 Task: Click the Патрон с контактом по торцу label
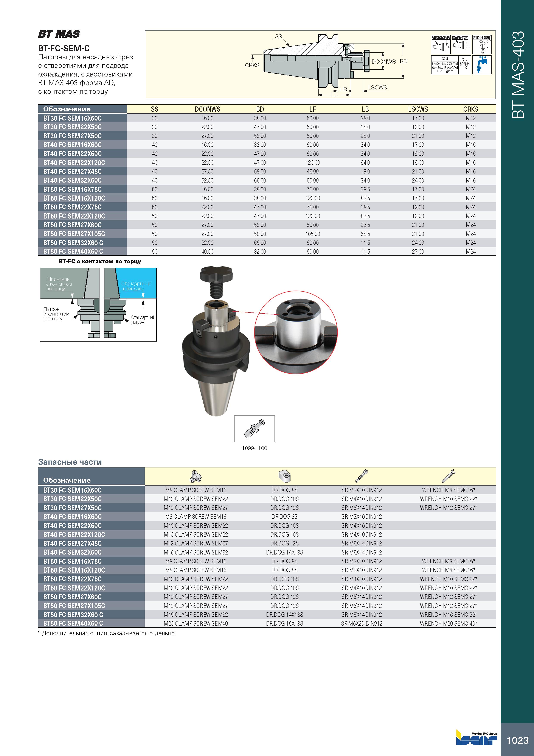point(57,314)
